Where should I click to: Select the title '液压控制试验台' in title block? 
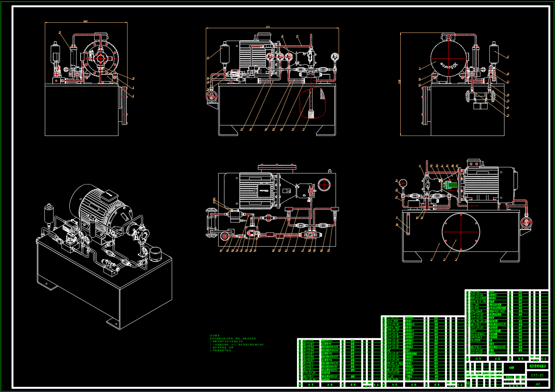[538, 366]
